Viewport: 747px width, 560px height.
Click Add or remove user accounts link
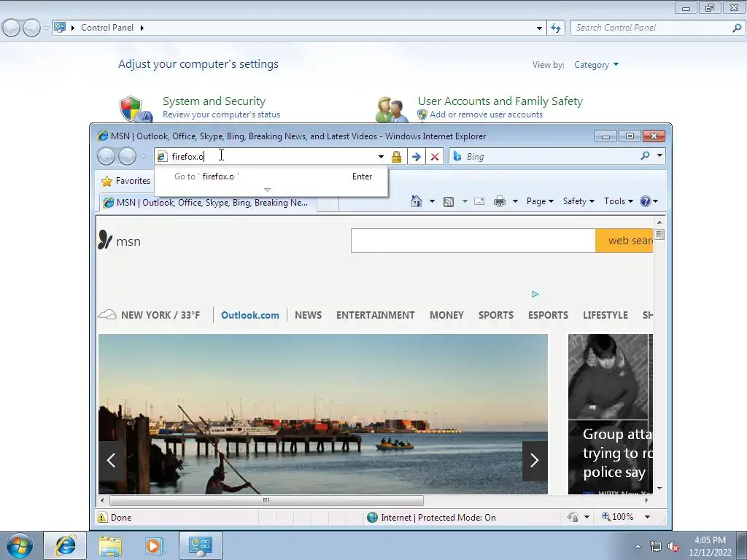[486, 114]
